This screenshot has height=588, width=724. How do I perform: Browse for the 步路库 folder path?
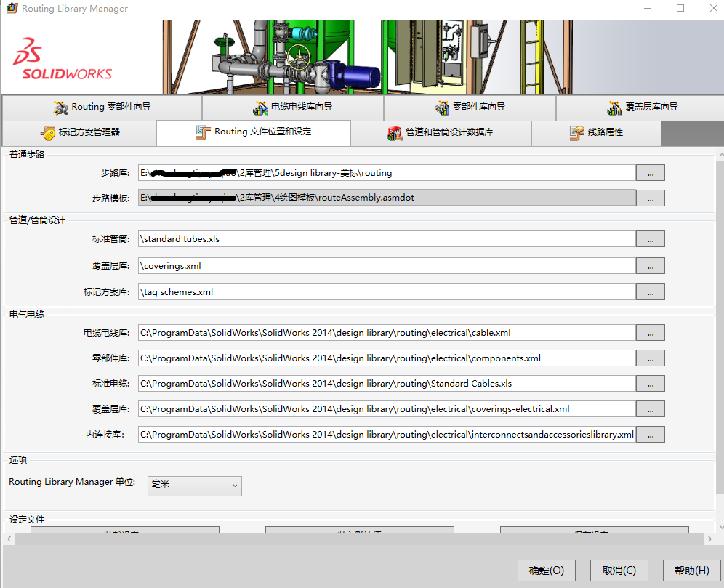650,173
